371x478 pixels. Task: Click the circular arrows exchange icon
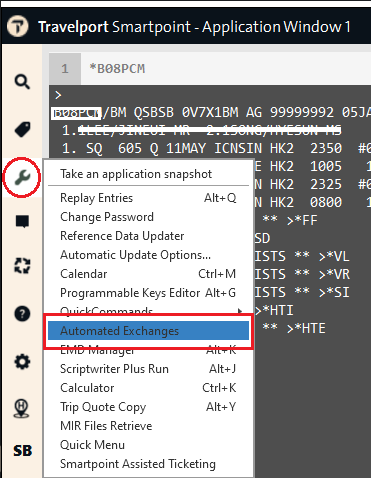[22, 266]
